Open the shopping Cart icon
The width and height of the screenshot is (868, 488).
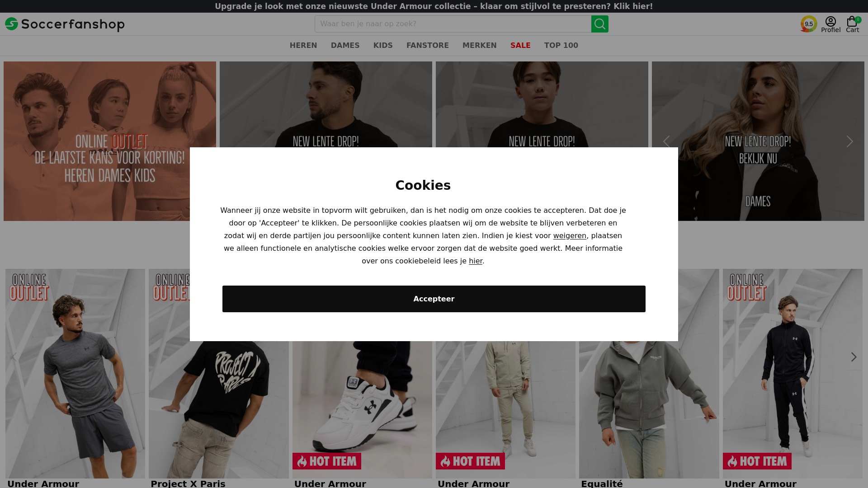tap(853, 24)
